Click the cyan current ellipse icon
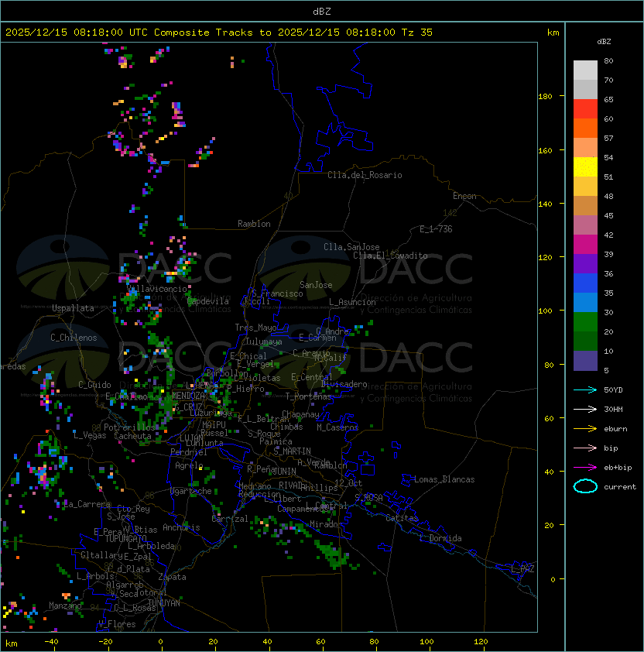The width and height of the screenshot is (644, 652). pyautogui.click(x=585, y=486)
